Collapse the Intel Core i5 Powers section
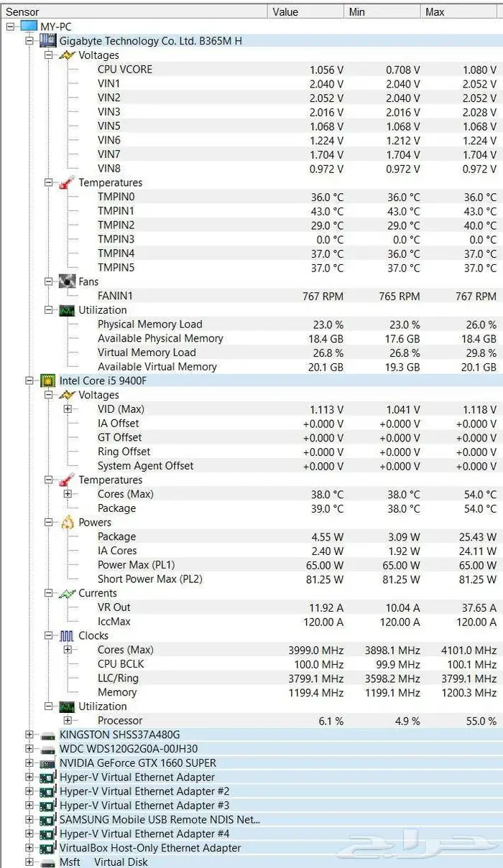The height and width of the screenshot is (868, 503). [48, 523]
